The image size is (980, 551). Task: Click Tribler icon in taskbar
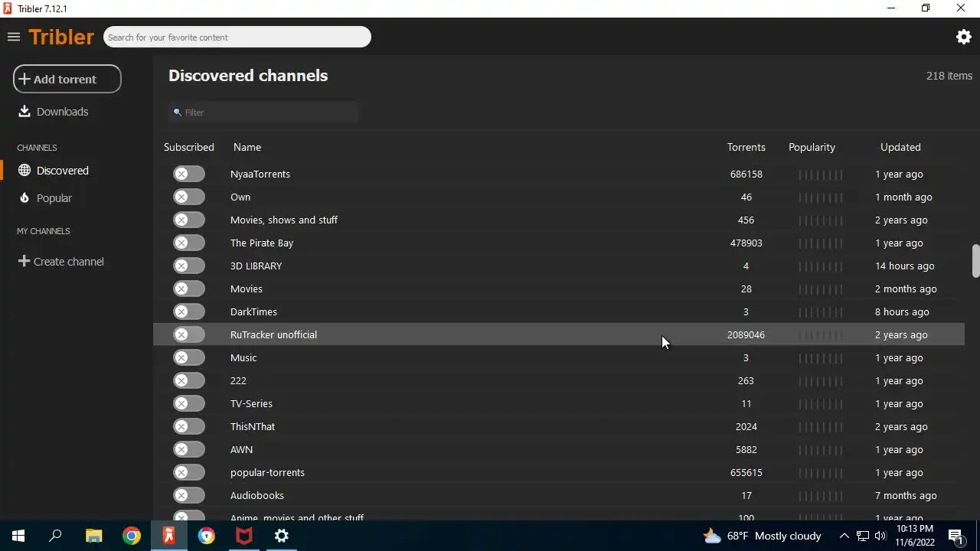point(169,536)
